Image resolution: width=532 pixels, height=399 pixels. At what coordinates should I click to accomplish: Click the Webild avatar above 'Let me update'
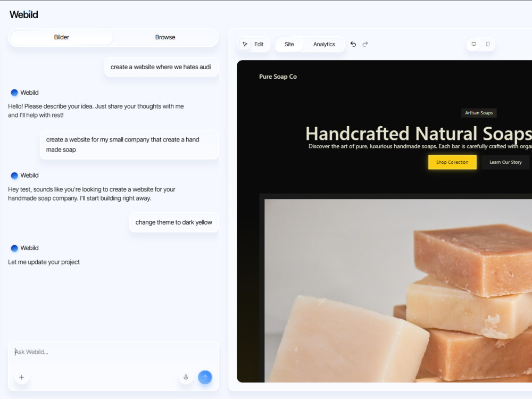(x=14, y=248)
